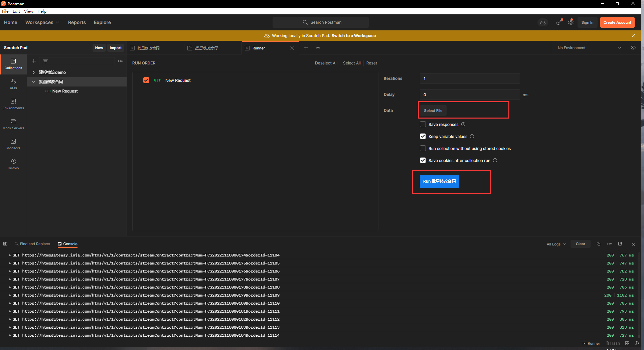Open the File menu
This screenshot has height=350, width=644.
pos(5,11)
